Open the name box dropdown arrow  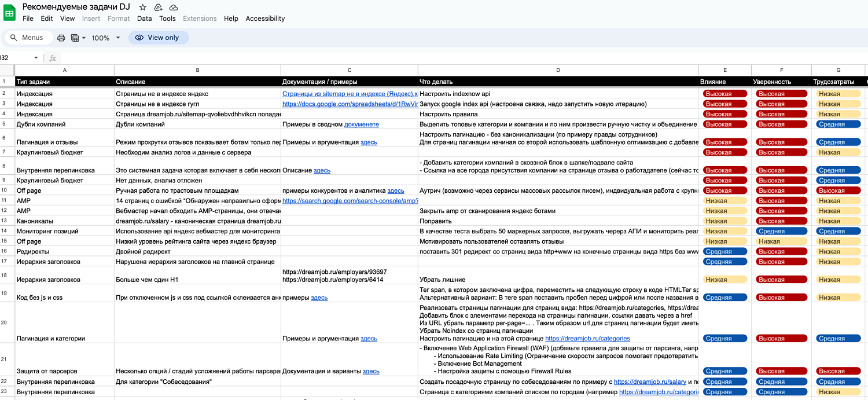(36, 58)
